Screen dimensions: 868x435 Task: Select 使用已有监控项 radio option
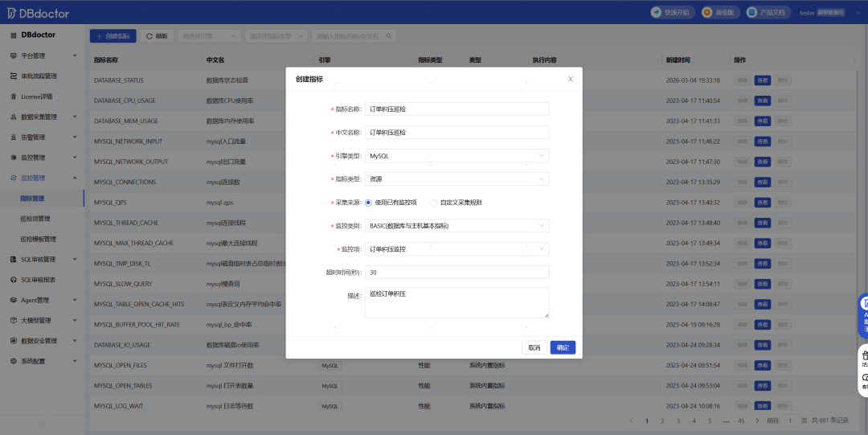click(x=368, y=203)
